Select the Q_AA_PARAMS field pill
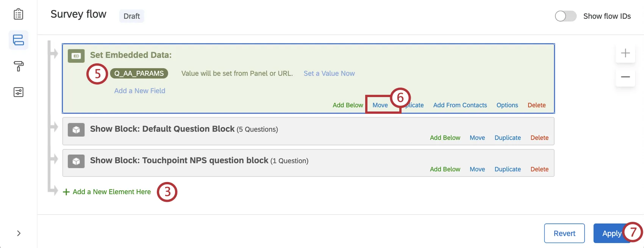This screenshot has width=644, height=248. pos(139,73)
